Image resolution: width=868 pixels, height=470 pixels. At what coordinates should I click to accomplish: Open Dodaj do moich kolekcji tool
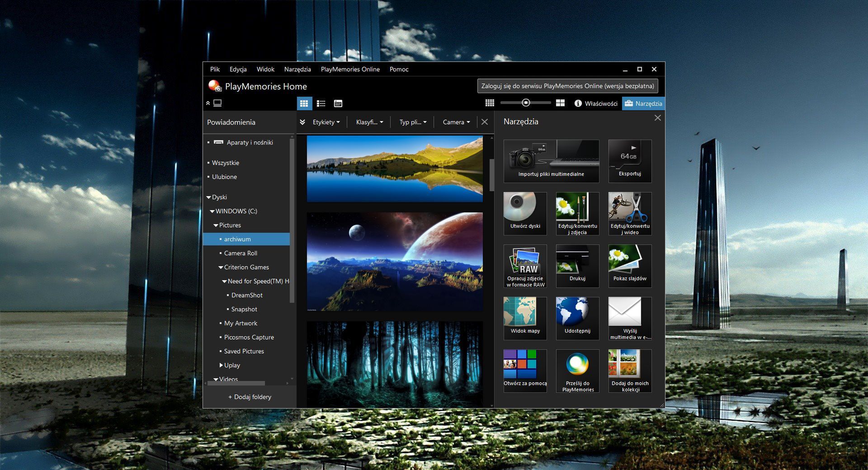point(630,371)
